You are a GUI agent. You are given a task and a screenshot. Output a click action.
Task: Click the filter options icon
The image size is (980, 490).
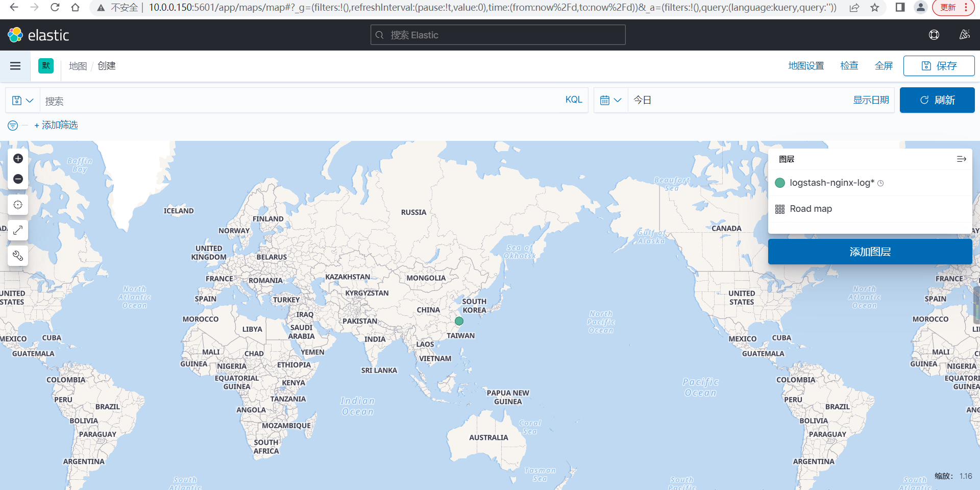click(13, 126)
